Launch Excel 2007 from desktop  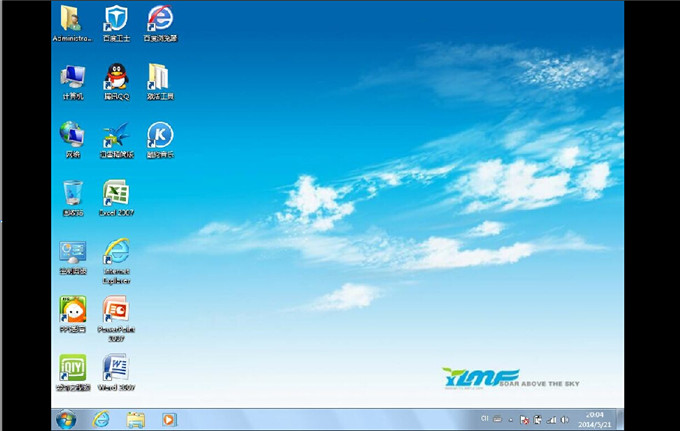pyautogui.click(x=116, y=193)
